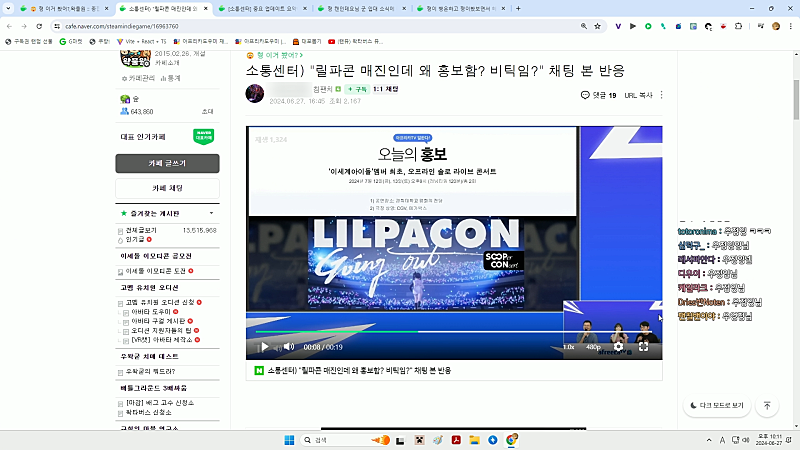The image size is (800, 450).
Task: Expand the 즐겨찾는 게시판 dropdown arrow
Action: point(211,213)
